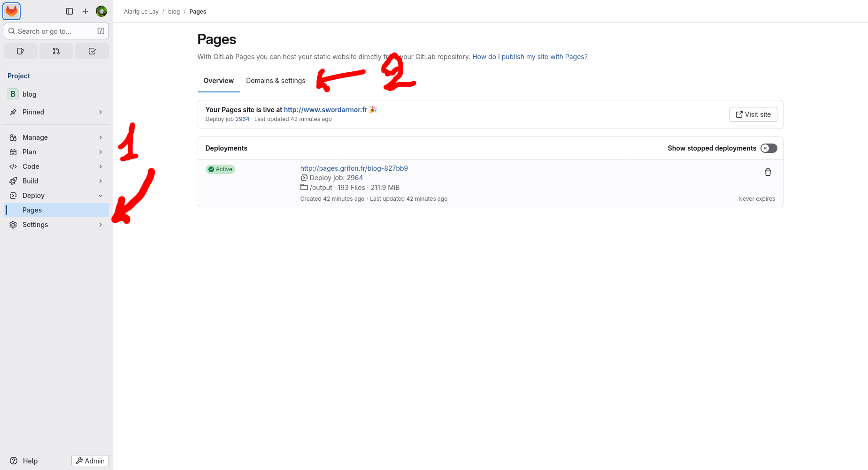Toggle the sidebar collapse icon
This screenshot has width=868, height=470.
coord(69,11)
